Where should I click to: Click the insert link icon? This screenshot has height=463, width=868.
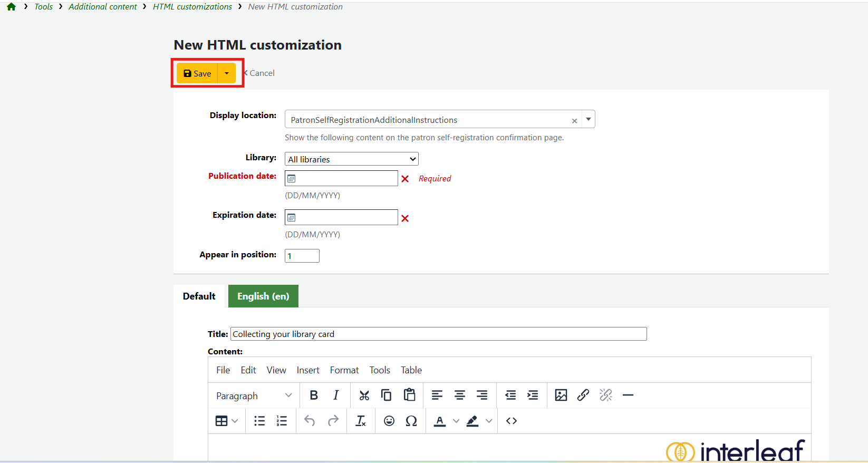583,395
